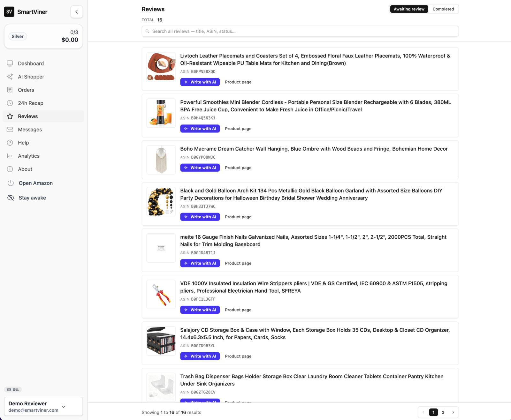Write with AI for Black and Gold Balloon Arch
This screenshot has height=420, width=511.
click(200, 217)
